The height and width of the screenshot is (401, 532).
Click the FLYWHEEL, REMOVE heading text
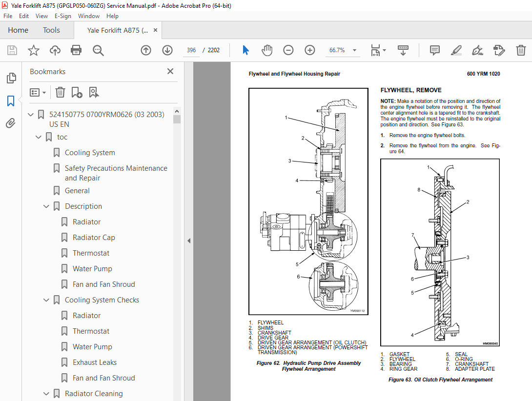[411, 90]
